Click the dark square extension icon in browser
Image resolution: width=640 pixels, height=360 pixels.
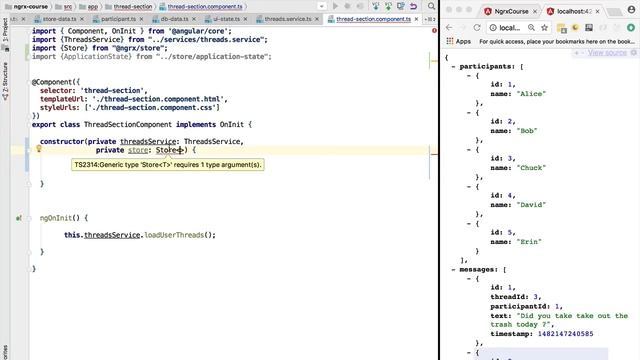tap(589, 27)
